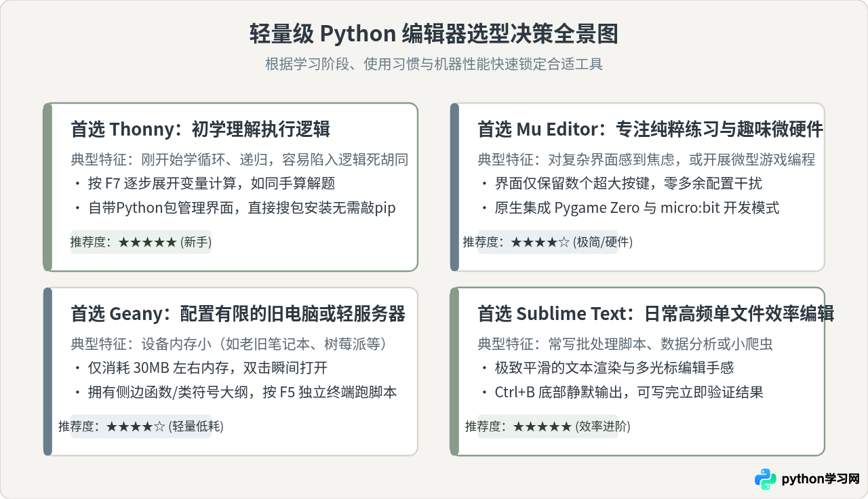Viewport: 868px width, 499px height.
Task: Click the badge 推荐度：★★★★☆ (轻量低耗)
Action: click(x=141, y=426)
